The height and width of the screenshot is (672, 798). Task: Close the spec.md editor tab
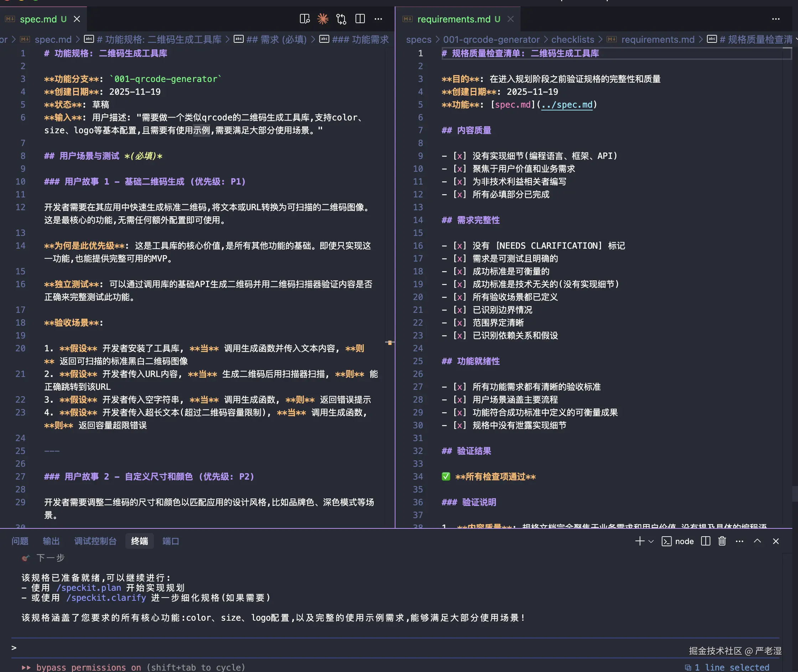77,19
